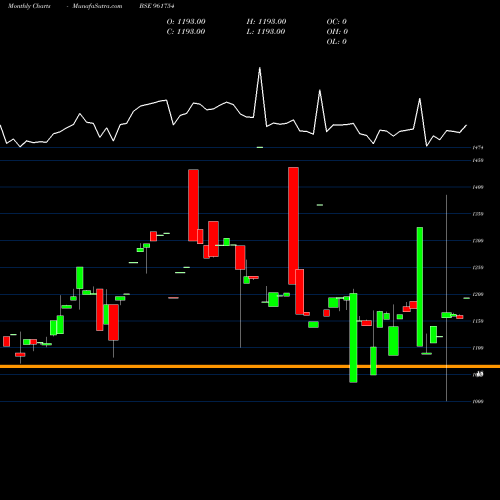Click the 1100 price axis label
The width and height of the screenshot is (500, 500).
tap(478, 348)
